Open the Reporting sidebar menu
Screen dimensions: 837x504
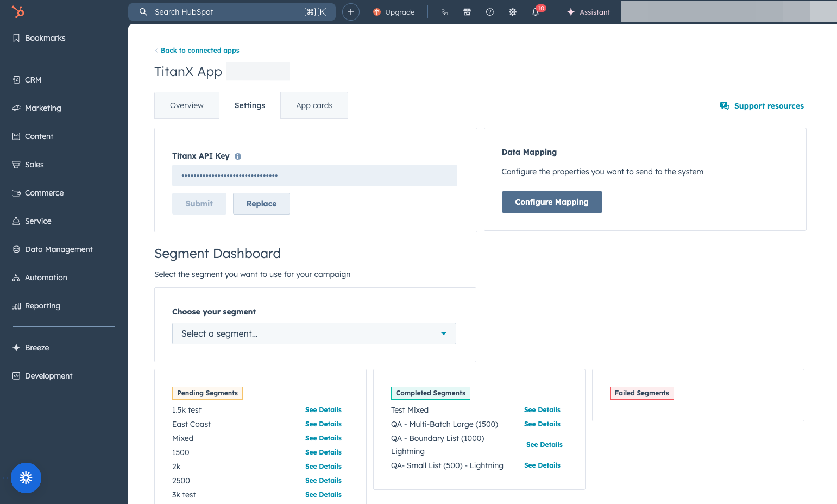36,306
